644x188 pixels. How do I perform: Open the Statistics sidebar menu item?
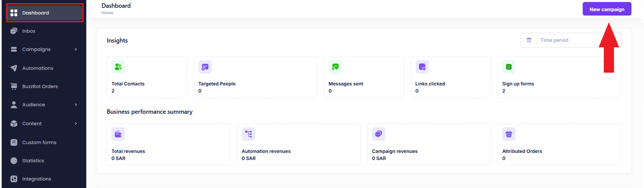pos(33,161)
